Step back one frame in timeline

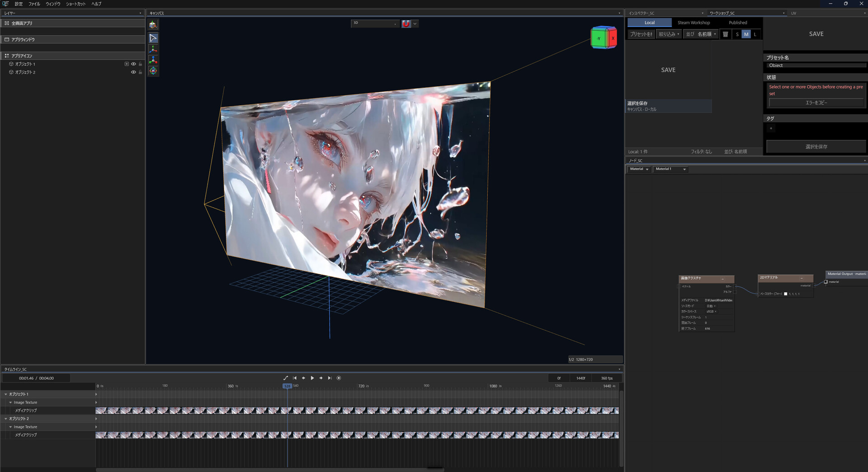[303, 378]
